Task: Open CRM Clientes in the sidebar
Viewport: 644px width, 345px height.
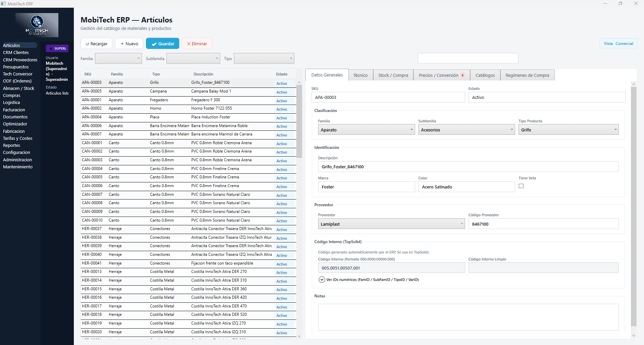Action: click(16, 53)
